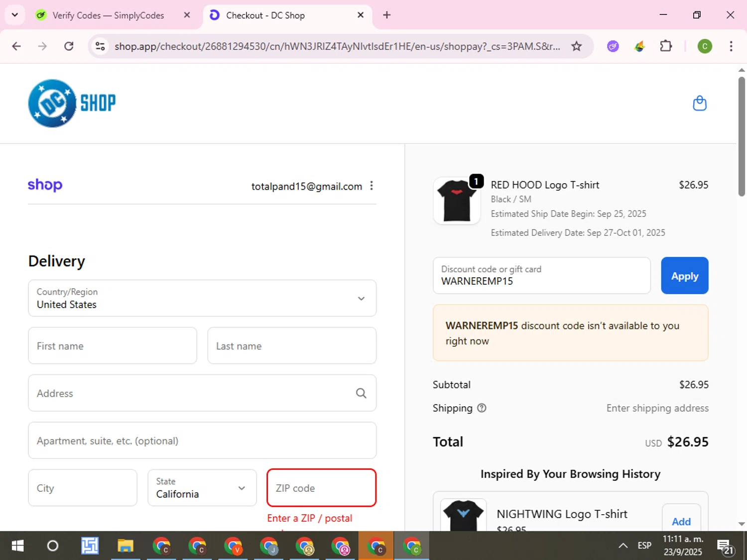Screen dimensions: 747x560
Task: Expand the Country/Region dropdown
Action: pos(202,298)
